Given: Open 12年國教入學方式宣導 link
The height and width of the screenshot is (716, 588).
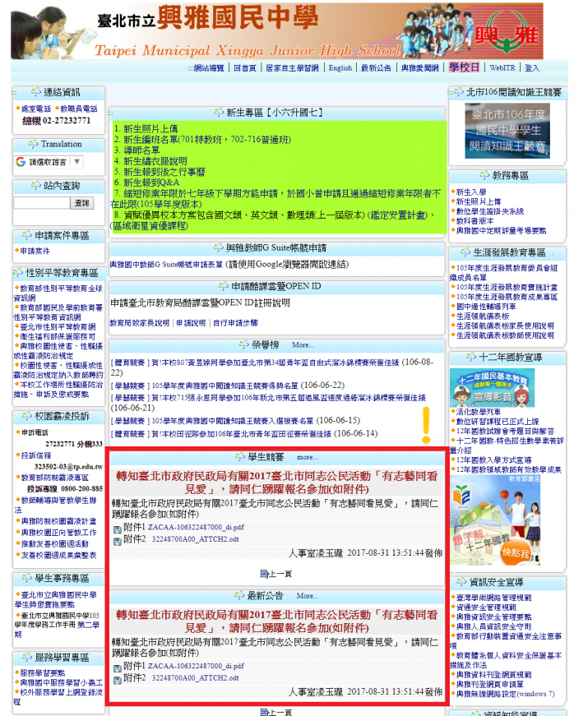Looking at the screenshot, I should [x=493, y=460].
